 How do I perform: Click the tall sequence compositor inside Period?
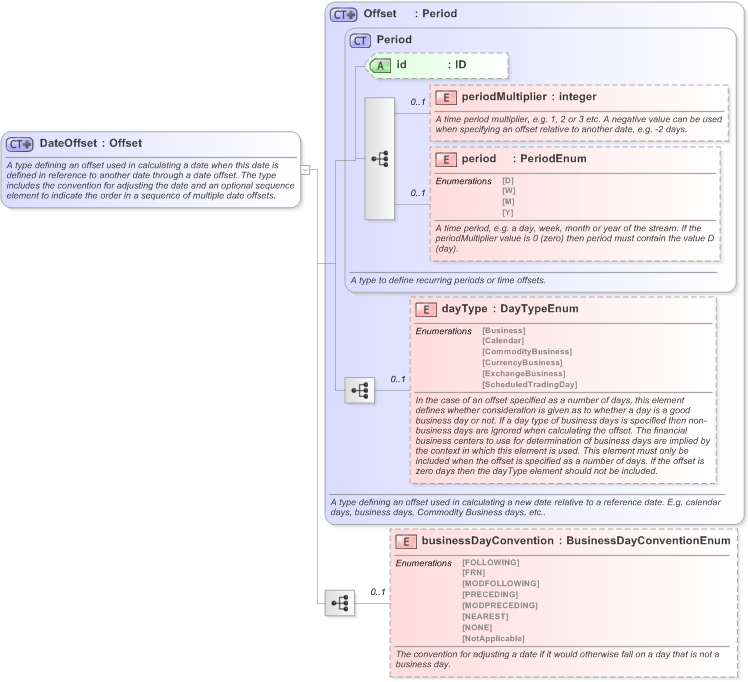pyautogui.click(x=380, y=159)
